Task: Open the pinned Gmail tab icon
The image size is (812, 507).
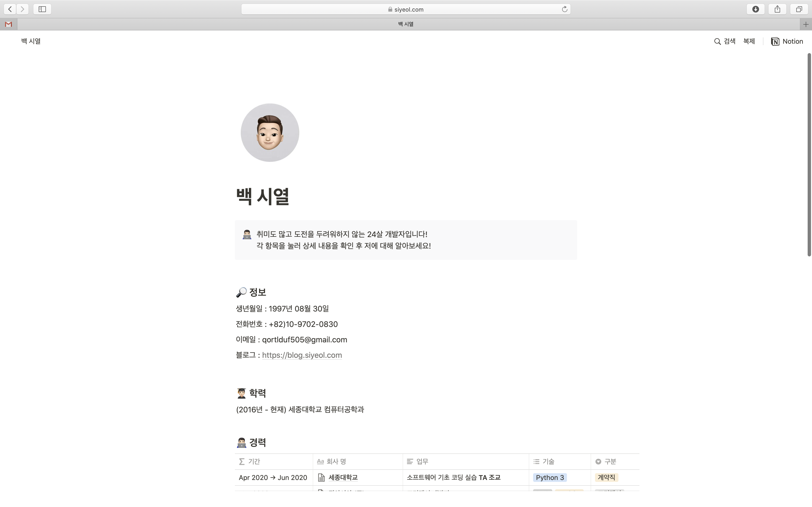Action: [9, 24]
